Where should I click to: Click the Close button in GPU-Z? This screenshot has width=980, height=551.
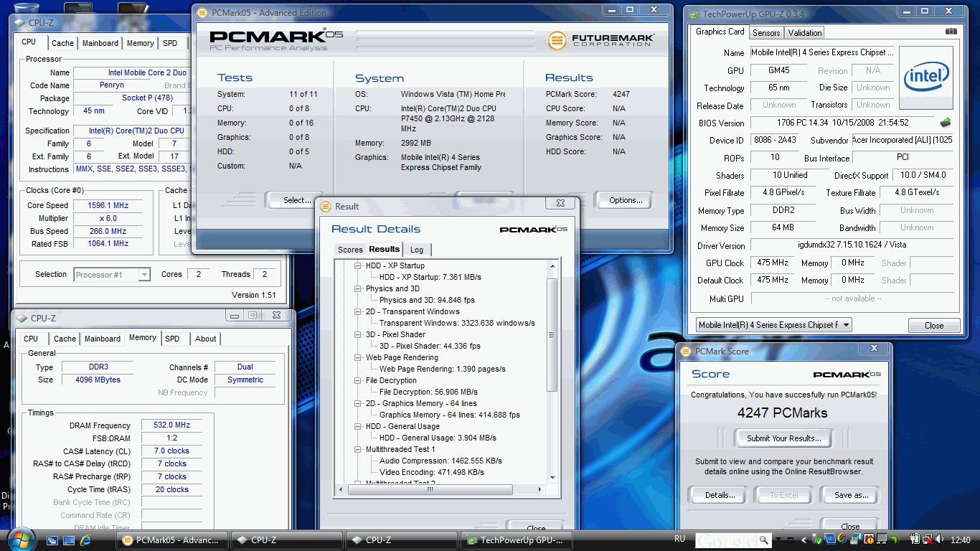point(934,326)
